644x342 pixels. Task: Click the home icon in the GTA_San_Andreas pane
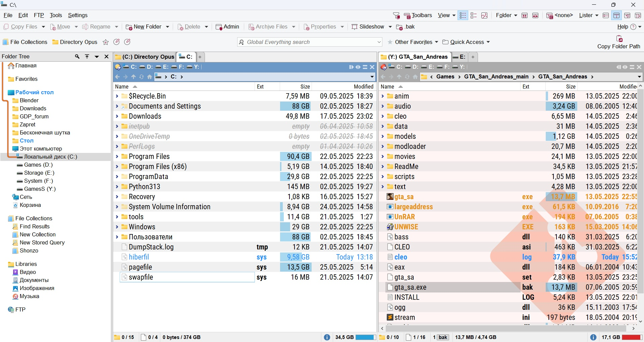click(415, 77)
